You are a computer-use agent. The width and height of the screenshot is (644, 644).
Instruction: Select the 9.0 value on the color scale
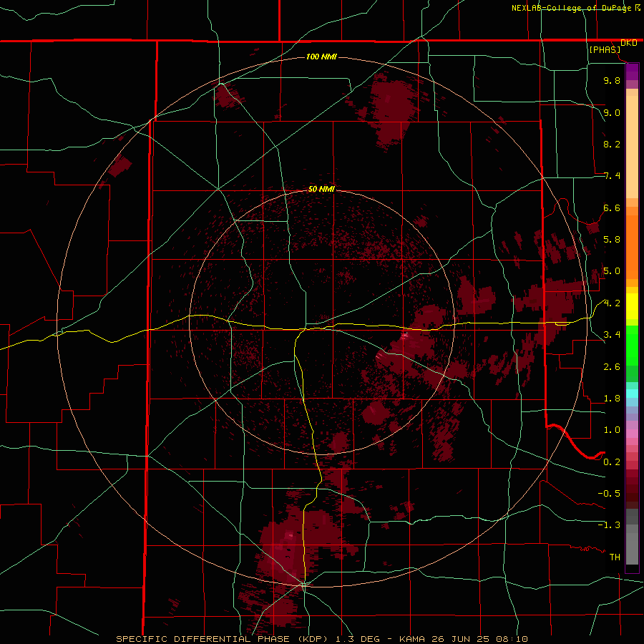click(612, 112)
